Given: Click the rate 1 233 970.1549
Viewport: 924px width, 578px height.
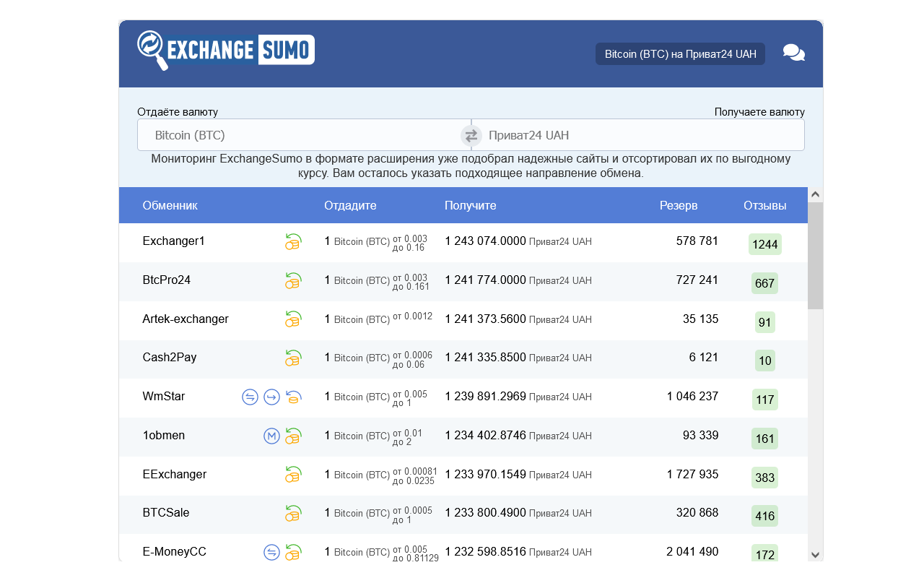Looking at the screenshot, I should point(485,475).
